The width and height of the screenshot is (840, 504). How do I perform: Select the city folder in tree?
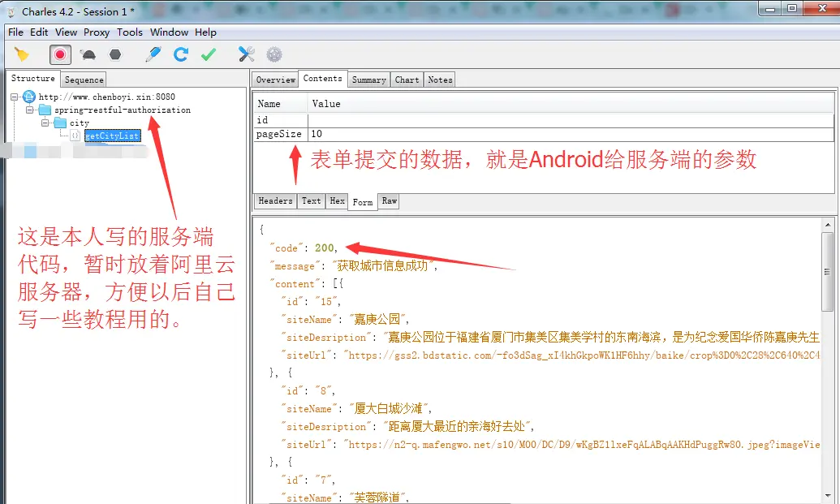point(80,123)
